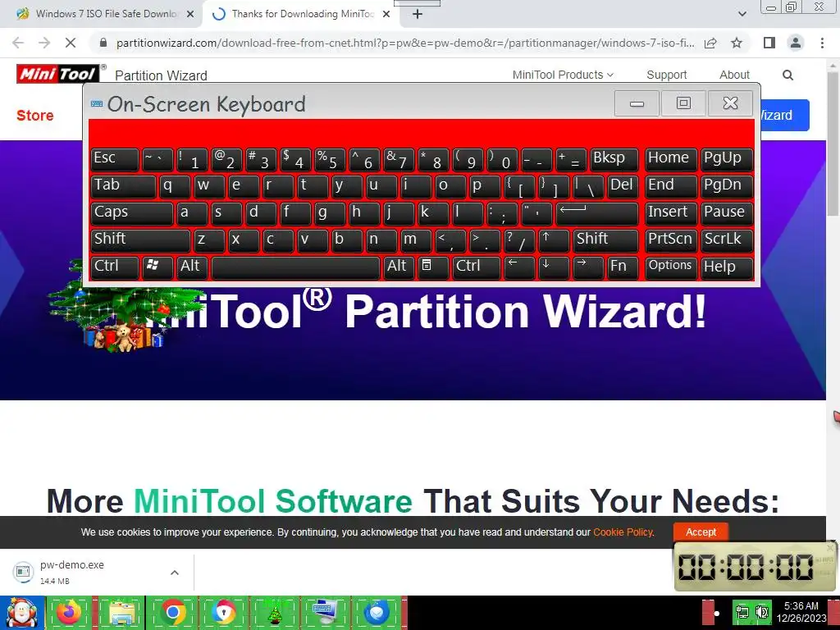Open a new tab with the plus button
Image resolution: width=840 pixels, height=630 pixels.
tap(418, 15)
